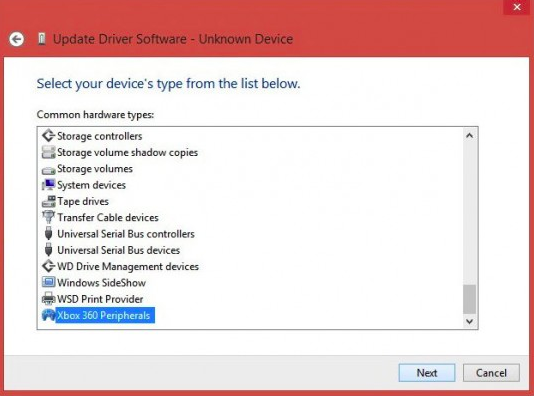Viewport: 534px width, 396px height.
Task: Select 'System devices' hardware type
Action: click(91, 185)
